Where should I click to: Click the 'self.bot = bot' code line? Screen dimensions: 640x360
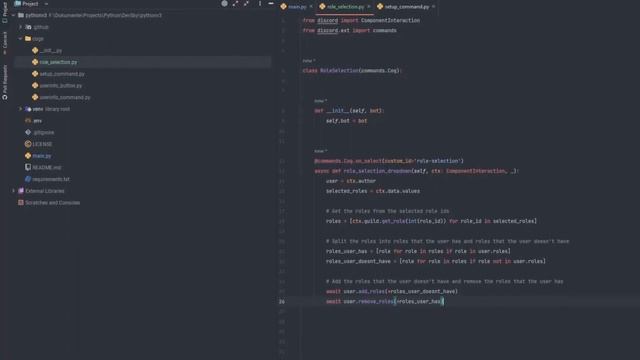click(346, 121)
